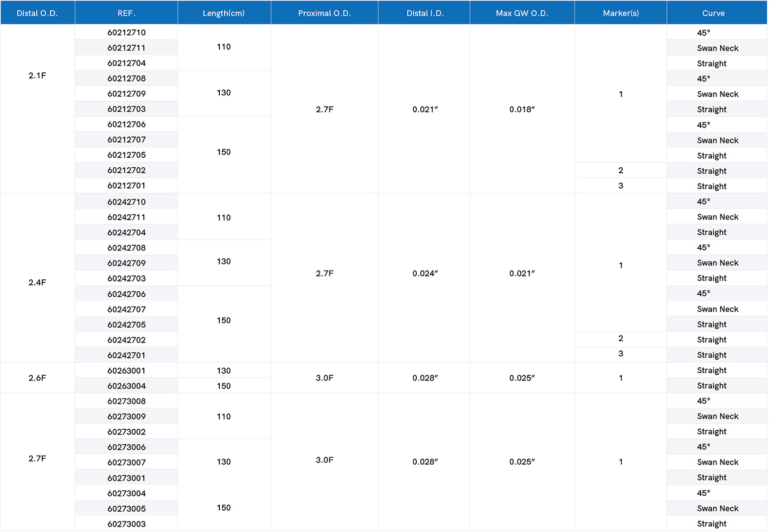769x532 pixels.
Task: Select REF cell 60212706
Action: click(127, 125)
